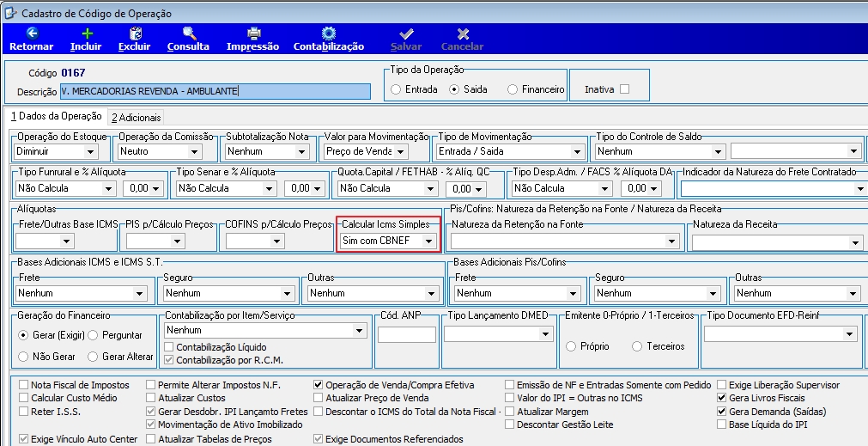Click the Retornar back arrow icon
Screen dimensions: 868x446
(x=32, y=34)
